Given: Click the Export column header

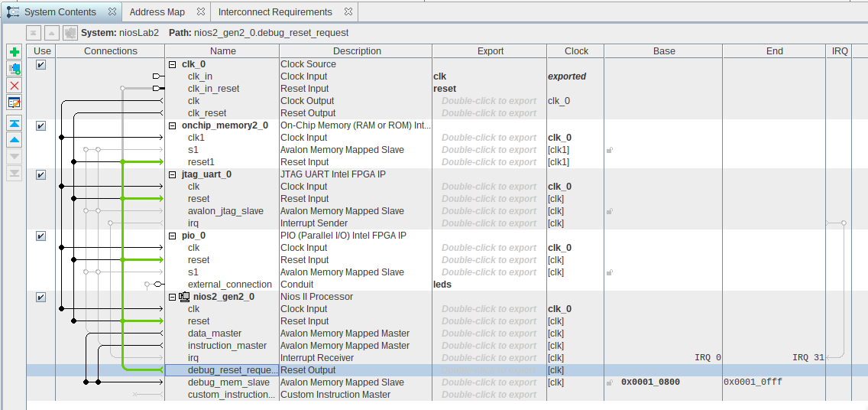Looking at the screenshot, I should [491, 51].
